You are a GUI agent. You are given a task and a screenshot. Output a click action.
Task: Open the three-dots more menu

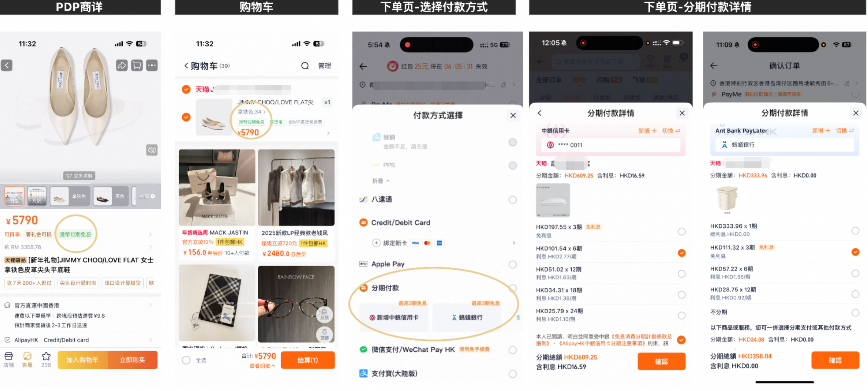click(152, 66)
